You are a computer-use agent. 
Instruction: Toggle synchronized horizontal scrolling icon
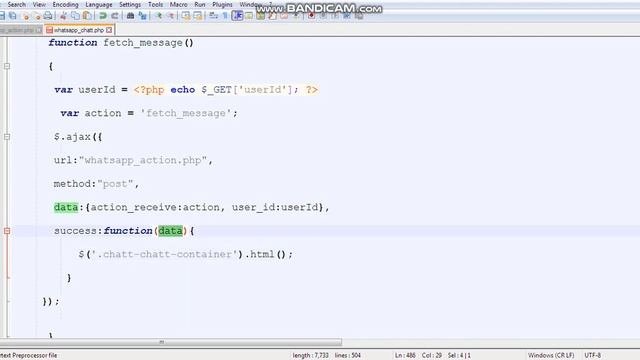(x=198, y=16)
